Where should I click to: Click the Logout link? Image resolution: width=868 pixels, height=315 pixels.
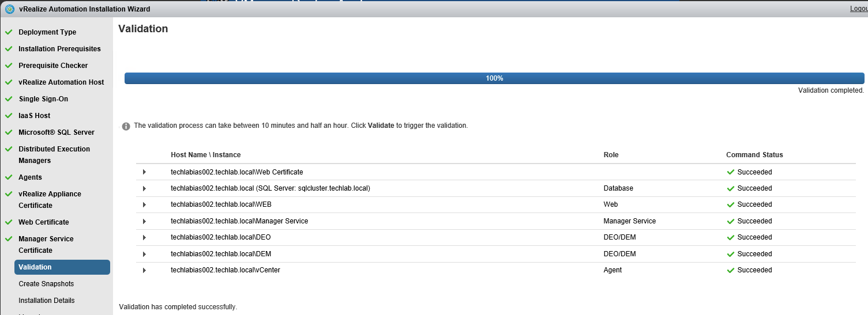tap(858, 9)
